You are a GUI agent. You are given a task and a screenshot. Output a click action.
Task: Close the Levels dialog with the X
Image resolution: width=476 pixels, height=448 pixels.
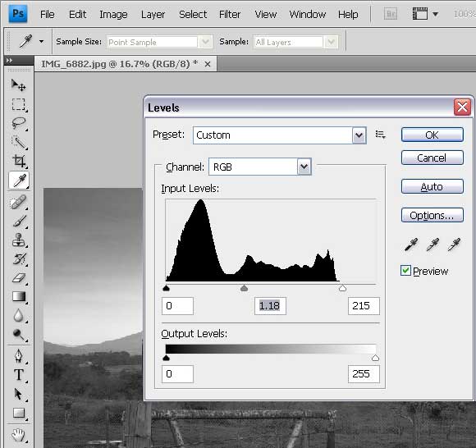[462, 107]
